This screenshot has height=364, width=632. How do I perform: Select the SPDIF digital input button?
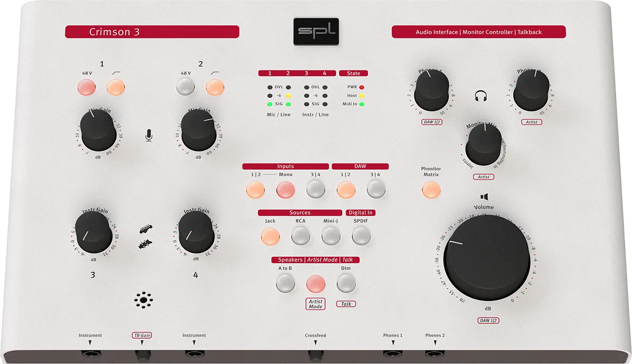click(x=361, y=236)
